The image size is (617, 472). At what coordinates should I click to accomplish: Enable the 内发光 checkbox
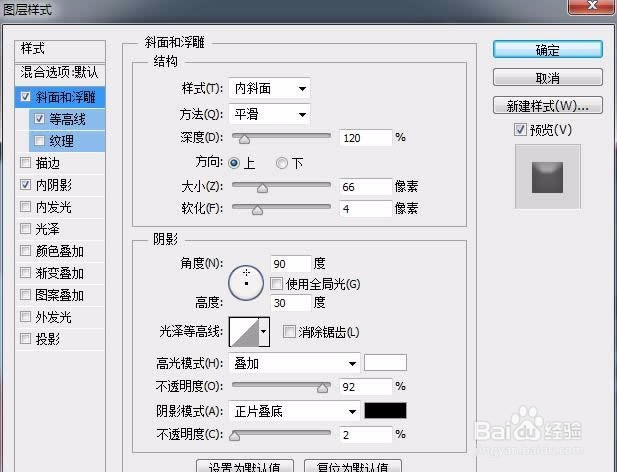[25, 206]
